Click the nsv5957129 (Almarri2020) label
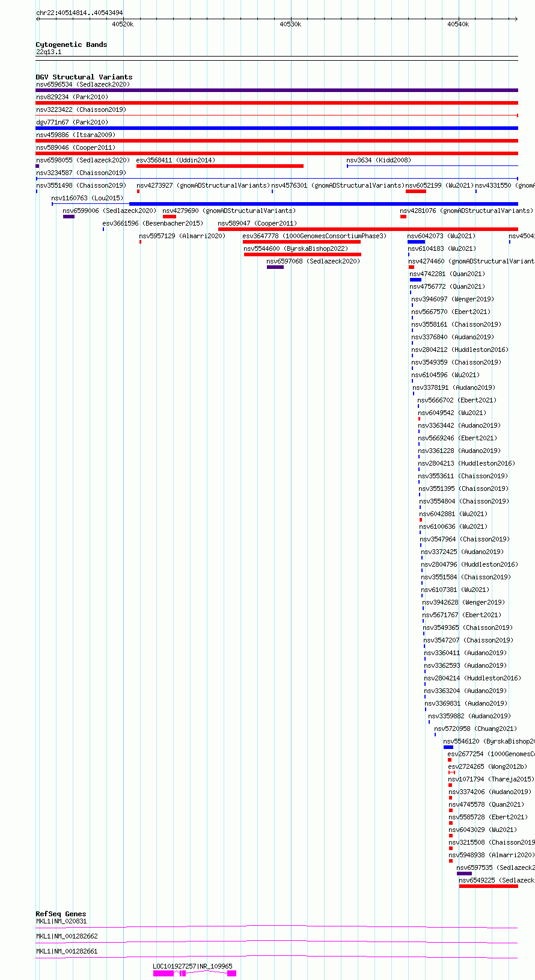Screen dimensions: 535x980 point(182,236)
